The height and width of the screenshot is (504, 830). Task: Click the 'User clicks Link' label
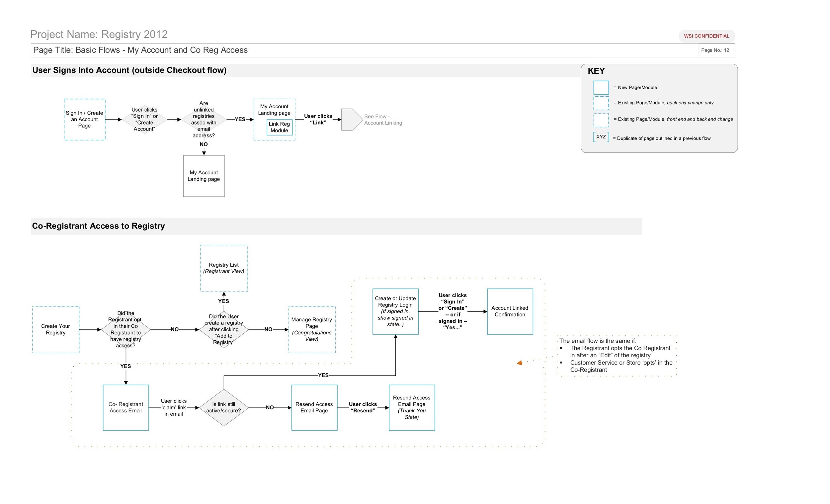pos(318,119)
